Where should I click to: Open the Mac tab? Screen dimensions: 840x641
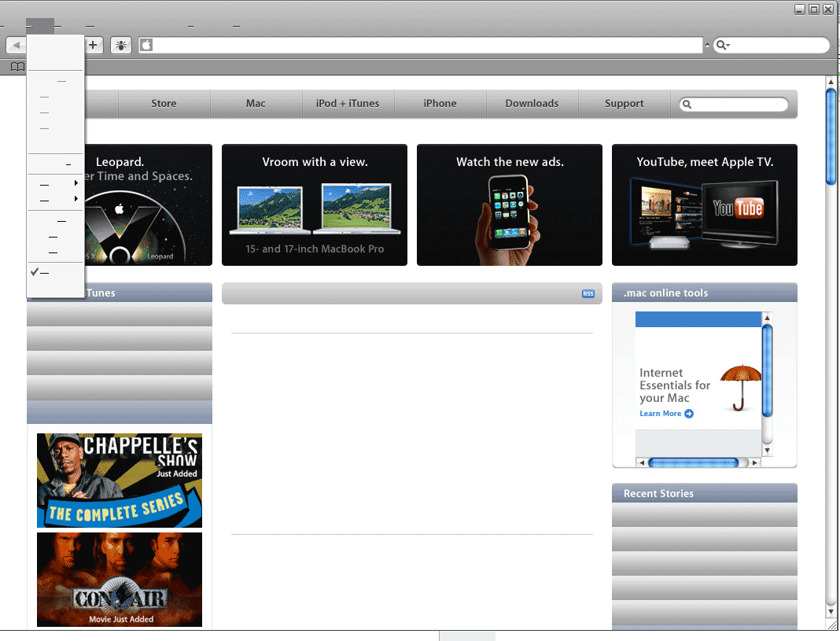pos(256,103)
